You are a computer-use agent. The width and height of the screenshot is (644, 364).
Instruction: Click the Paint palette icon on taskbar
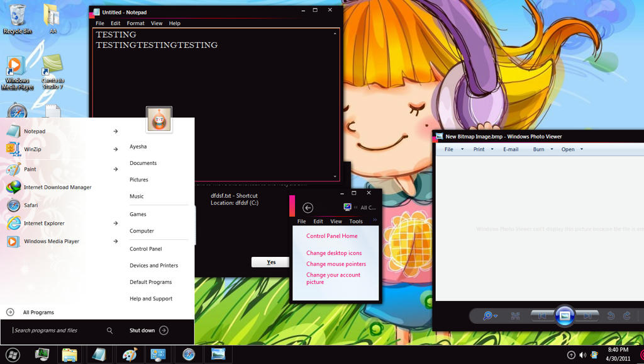point(130,355)
